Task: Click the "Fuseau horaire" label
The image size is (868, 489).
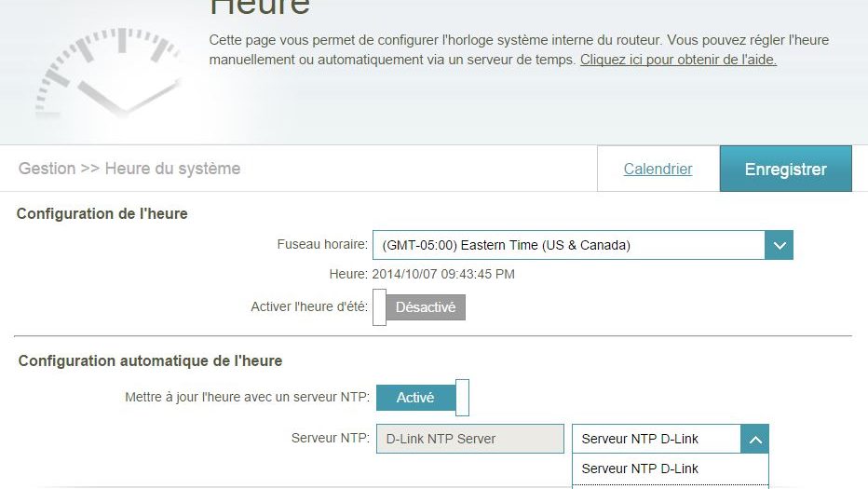Action: (321, 245)
